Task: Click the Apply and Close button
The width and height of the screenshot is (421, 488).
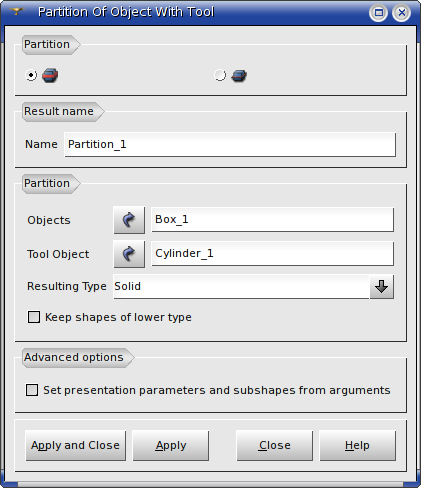Action: point(76,445)
